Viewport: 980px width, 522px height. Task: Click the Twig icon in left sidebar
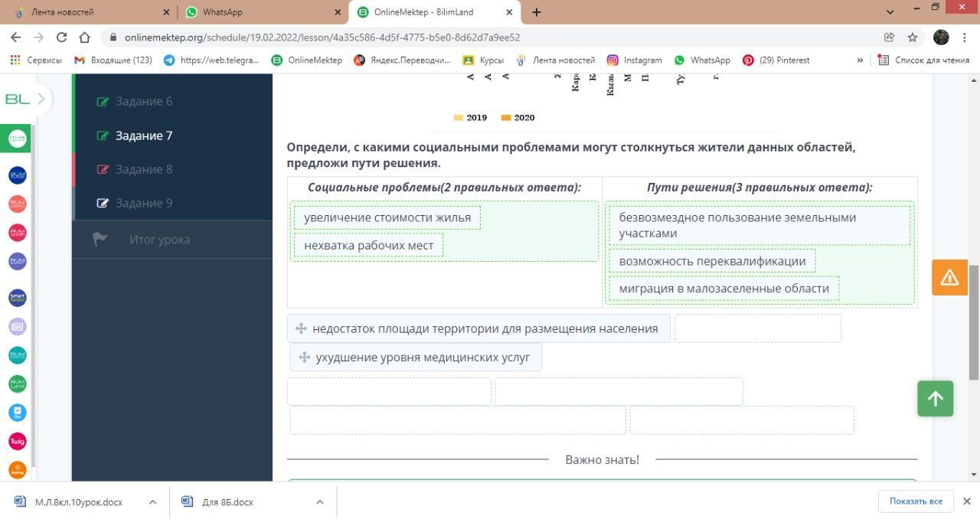coord(17,442)
